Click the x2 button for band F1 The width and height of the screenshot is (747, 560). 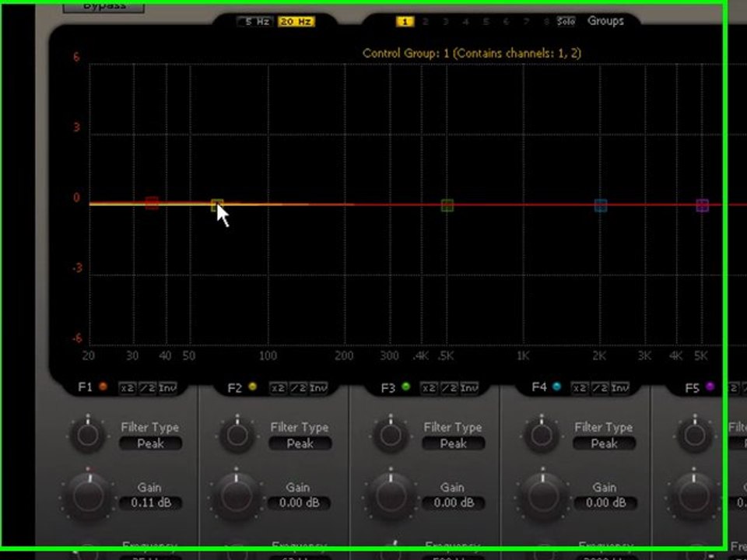coord(127,388)
